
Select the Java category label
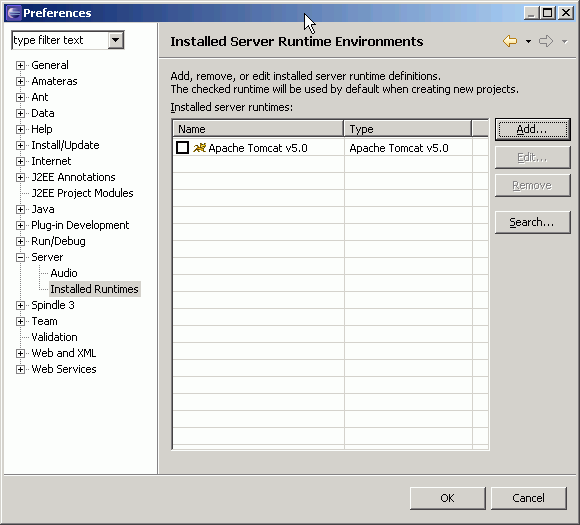43,209
